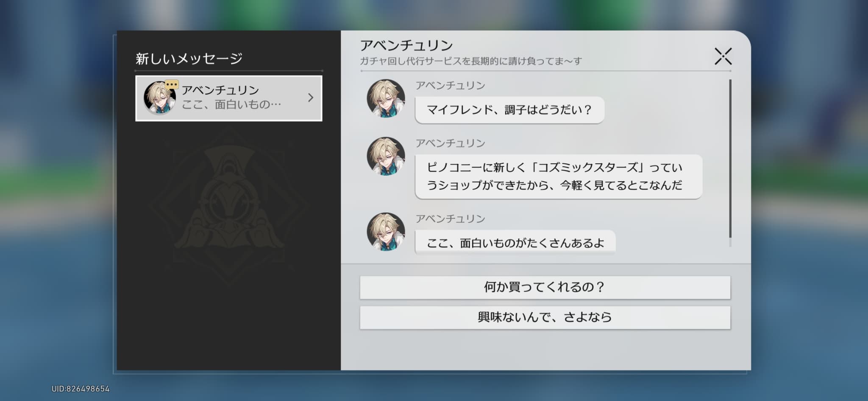Close the message window with the X

(x=723, y=56)
